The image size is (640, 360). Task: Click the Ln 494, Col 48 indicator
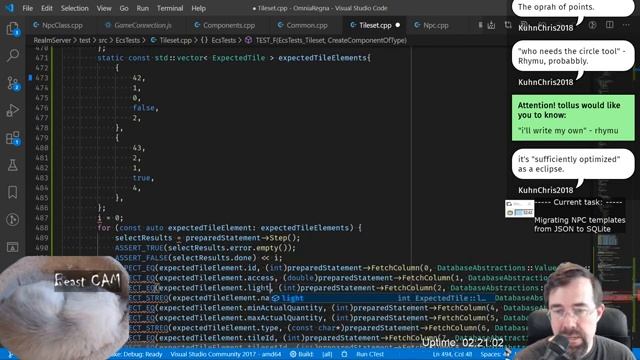tap(452, 354)
